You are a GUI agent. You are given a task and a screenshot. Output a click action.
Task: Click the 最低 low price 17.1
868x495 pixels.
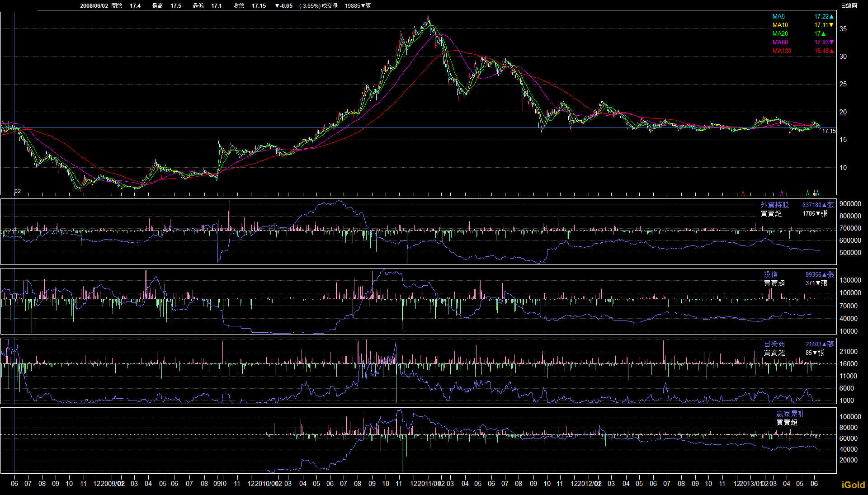point(217,5)
